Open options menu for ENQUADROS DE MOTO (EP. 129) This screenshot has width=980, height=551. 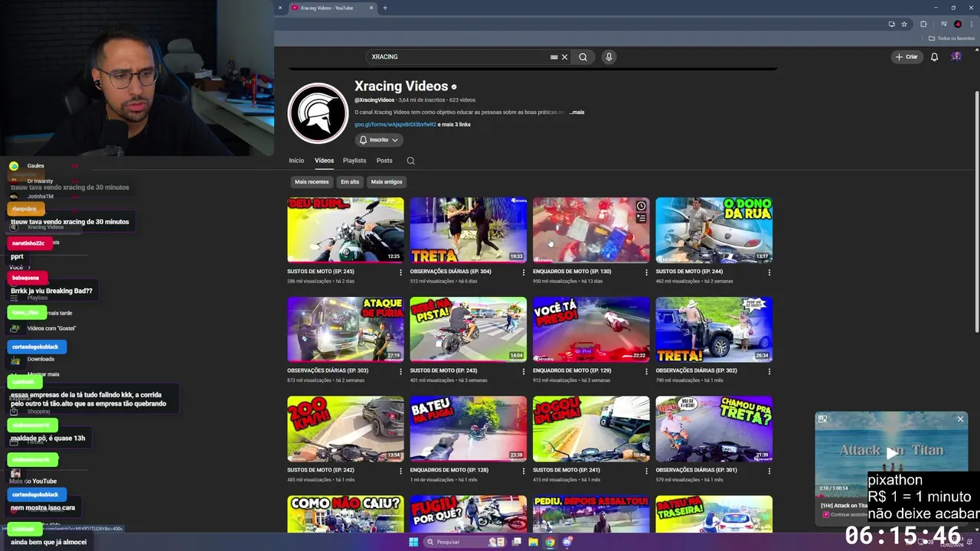click(x=646, y=371)
